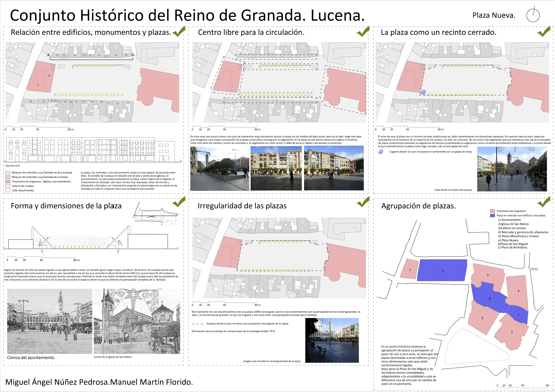The image size is (555, 392).
Task: Open photo captioned 'Imagen que muestra la rectangularidad de la plaza'
Action: coord(332,340)
